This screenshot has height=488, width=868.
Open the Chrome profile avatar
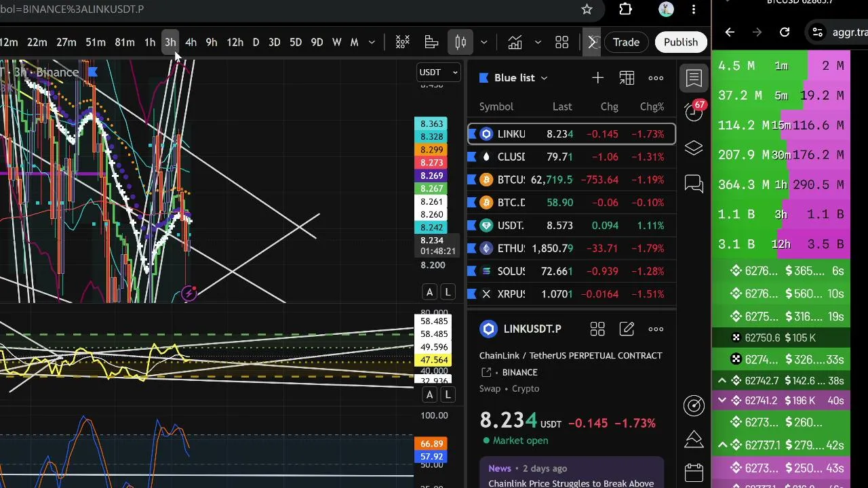666,9
